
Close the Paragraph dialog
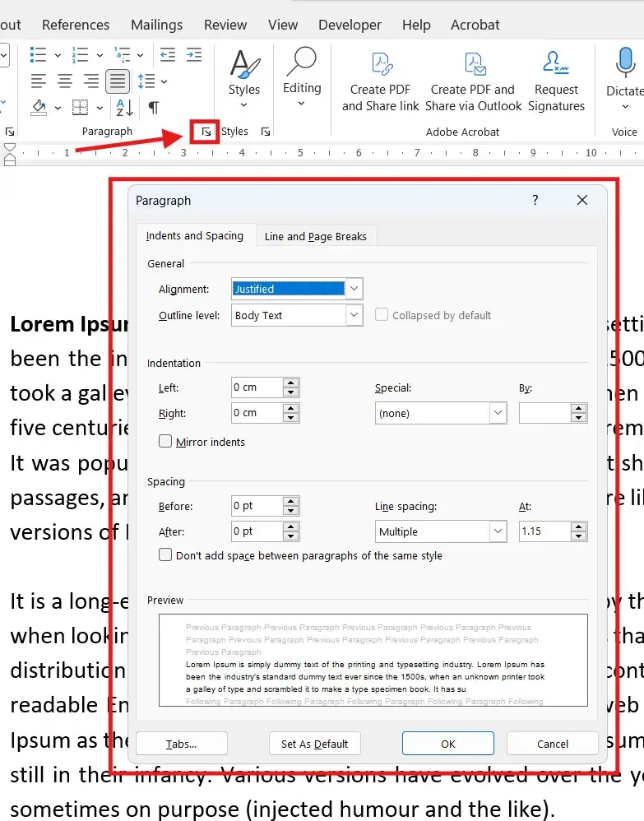pyautogui.click(x=582, y=200)
